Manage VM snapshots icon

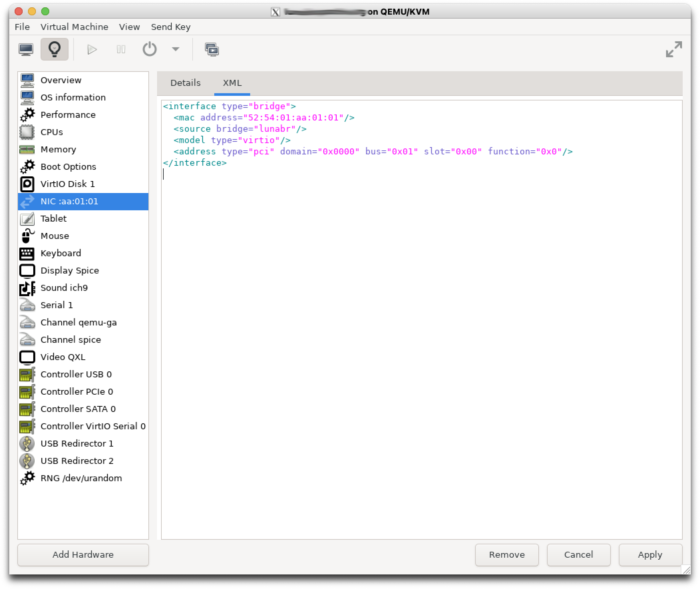coord(212,50)
